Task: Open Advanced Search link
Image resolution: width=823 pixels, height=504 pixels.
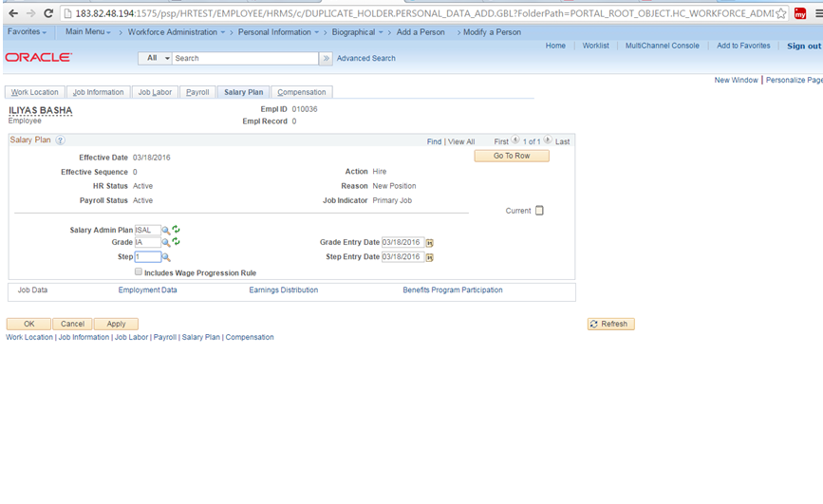Action: pos(365,58)
